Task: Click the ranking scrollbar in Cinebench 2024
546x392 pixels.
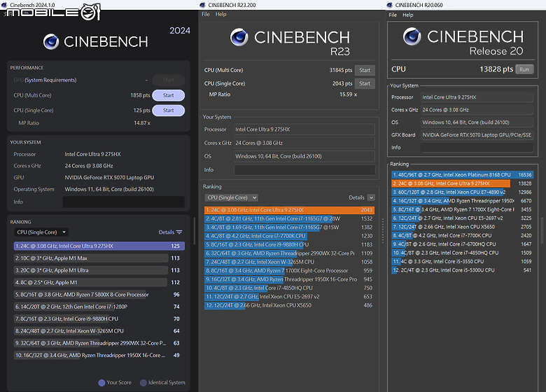Action: pyautogui.click(x=194, y=232)
